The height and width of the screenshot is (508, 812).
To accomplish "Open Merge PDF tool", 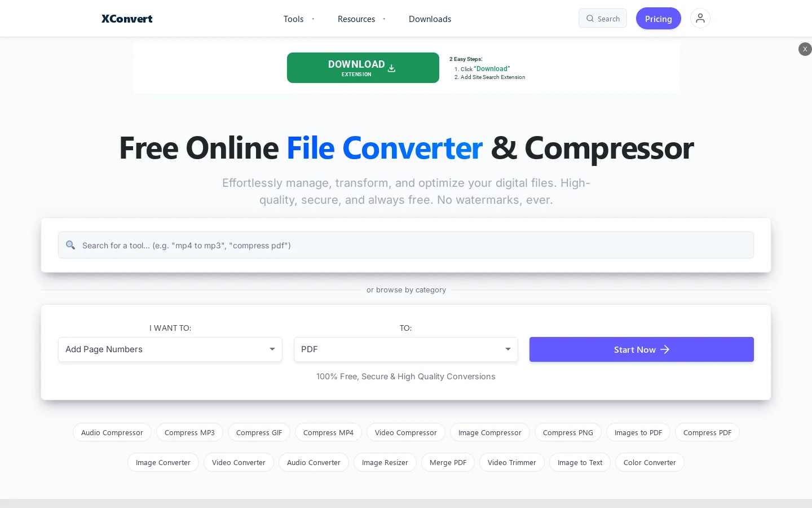I will (x=448, y=462).
